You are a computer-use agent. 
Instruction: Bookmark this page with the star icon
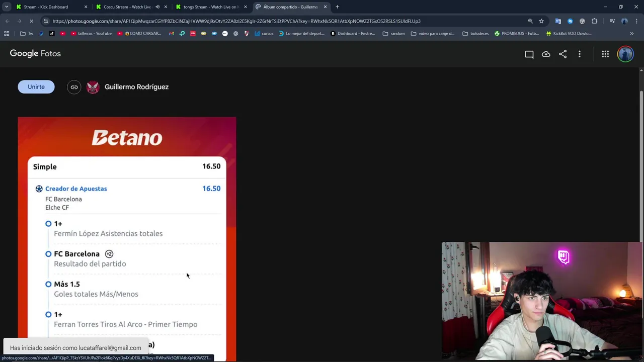541,21
